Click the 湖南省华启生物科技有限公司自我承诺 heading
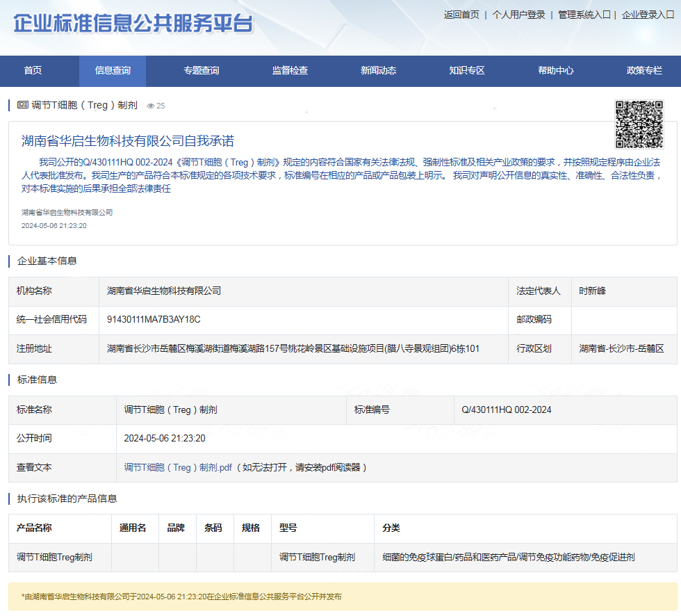The width and height of the screenshot is (681, 616). point(128,141)
